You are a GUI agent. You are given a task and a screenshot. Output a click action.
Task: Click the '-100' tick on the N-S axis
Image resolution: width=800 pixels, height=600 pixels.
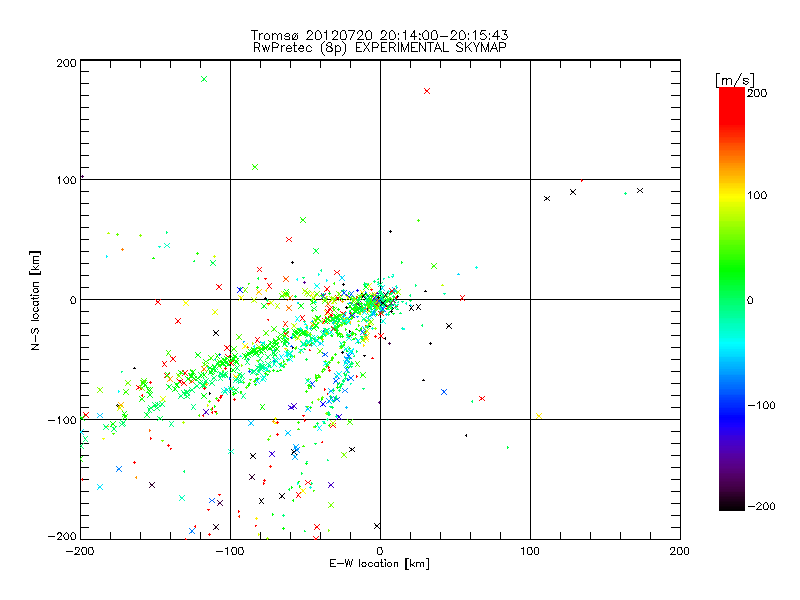click(62, 420)
